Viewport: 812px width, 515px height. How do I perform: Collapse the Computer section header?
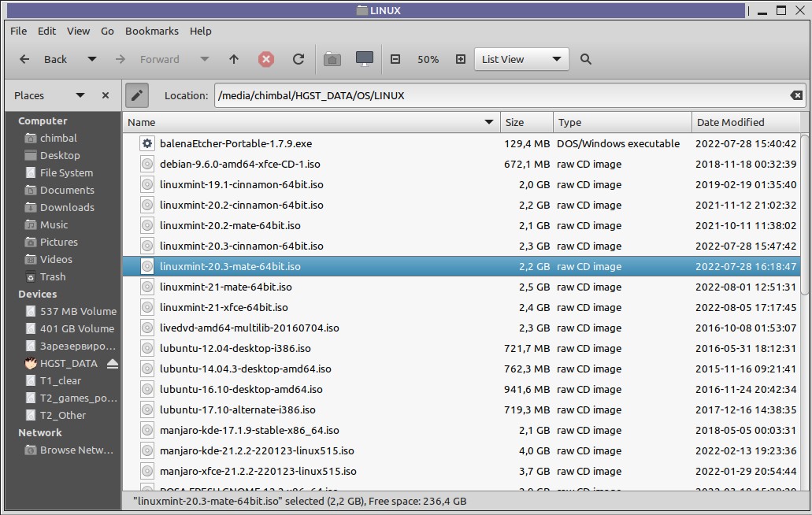[43, 120]
